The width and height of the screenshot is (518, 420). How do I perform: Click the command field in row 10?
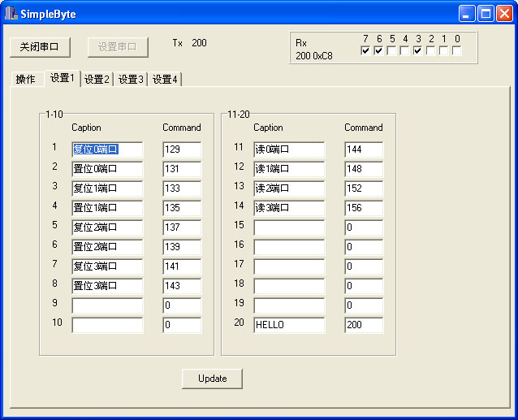click(x=182, y=325)
